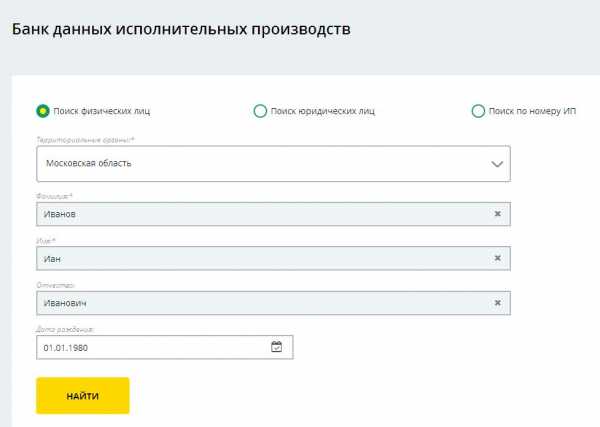Click the 'Фамилия' label above the surname field
The height and width of the screenshot is (427, 600).
tap(54, 196)
